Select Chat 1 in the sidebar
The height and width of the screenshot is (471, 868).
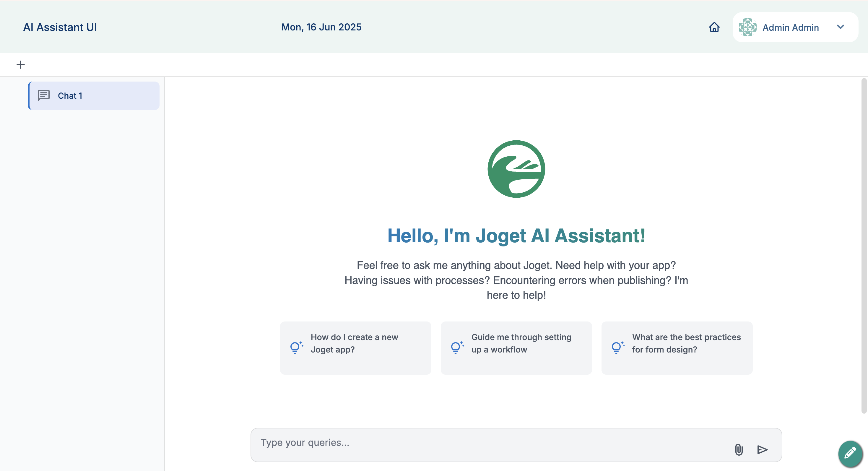[x=94, y=96]
